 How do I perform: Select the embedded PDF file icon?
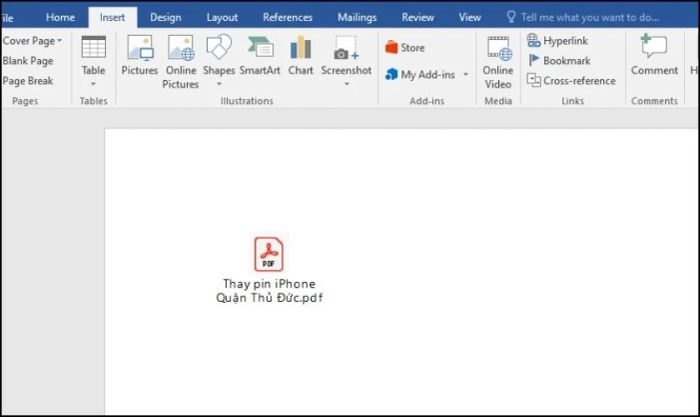[269, 254]
